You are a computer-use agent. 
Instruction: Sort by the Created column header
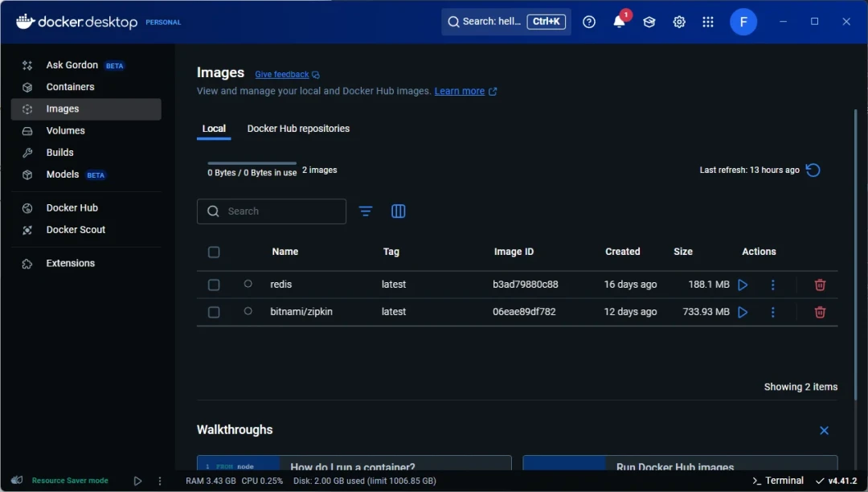tap(622, 252)
